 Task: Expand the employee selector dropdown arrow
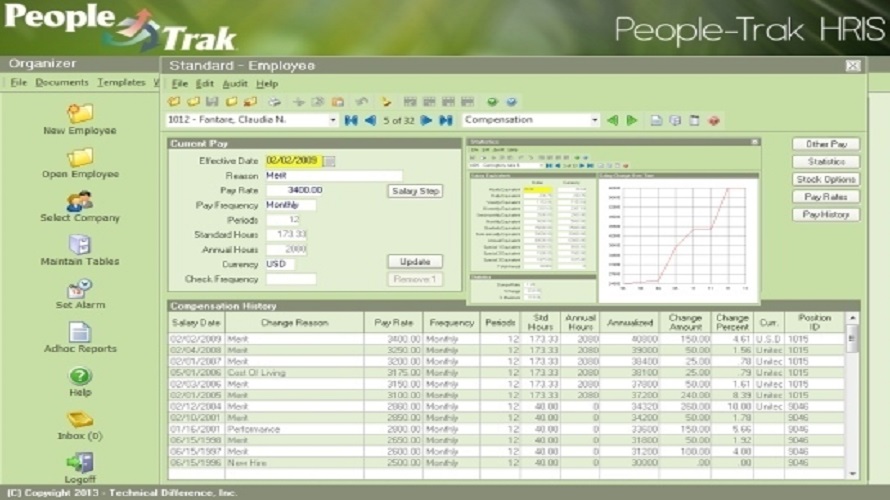click(x=333, y=120)
